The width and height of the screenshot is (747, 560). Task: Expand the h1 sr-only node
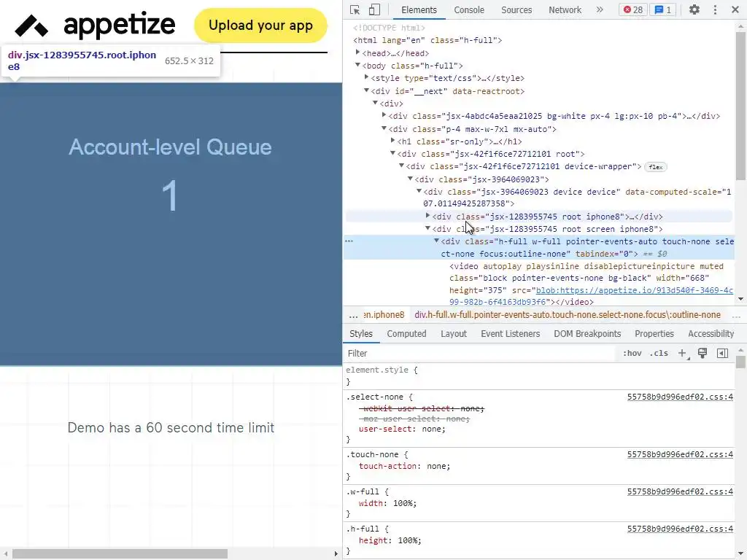click(x=392, y=141)
